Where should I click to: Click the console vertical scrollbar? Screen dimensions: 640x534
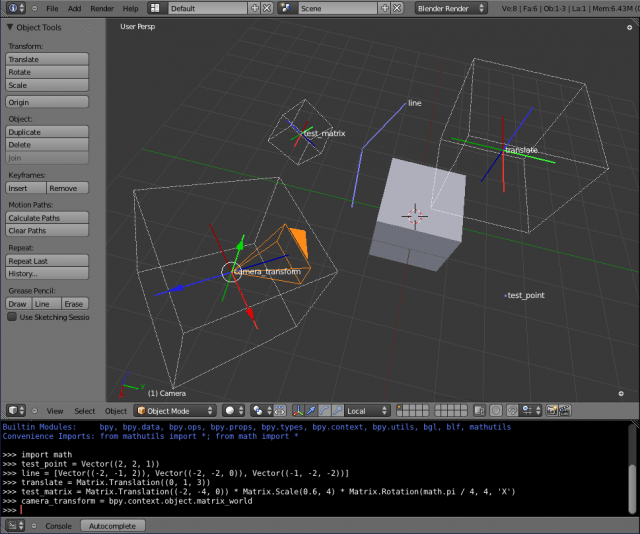point(633,469)
